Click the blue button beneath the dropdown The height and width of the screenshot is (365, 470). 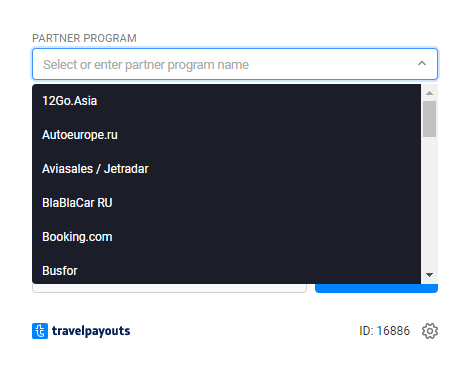click(x=376, y=289)
